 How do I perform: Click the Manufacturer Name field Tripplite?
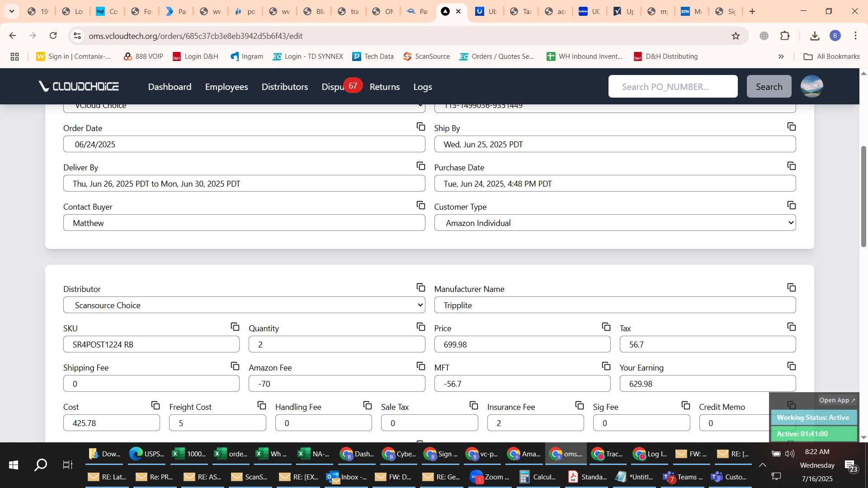point(615,305)
